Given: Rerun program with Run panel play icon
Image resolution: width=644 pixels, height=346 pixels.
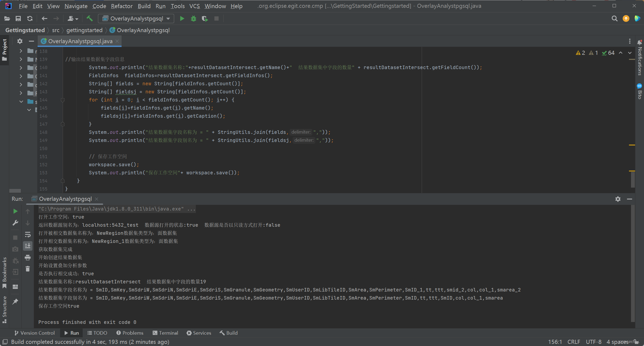Looking at the screenshot, I should (x=15, y=211).
